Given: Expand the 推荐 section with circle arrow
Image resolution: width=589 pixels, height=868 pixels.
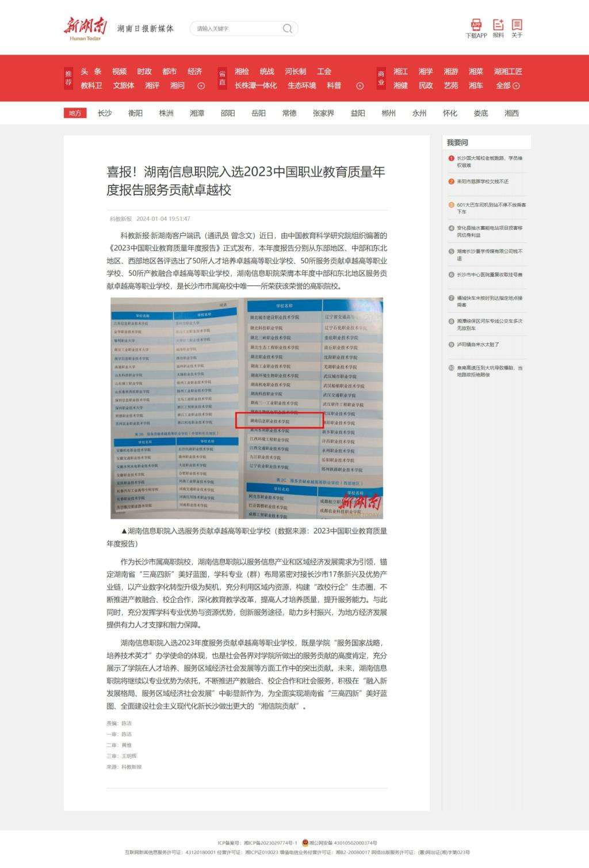Looking at the screenshot, I should coord(201,86).
